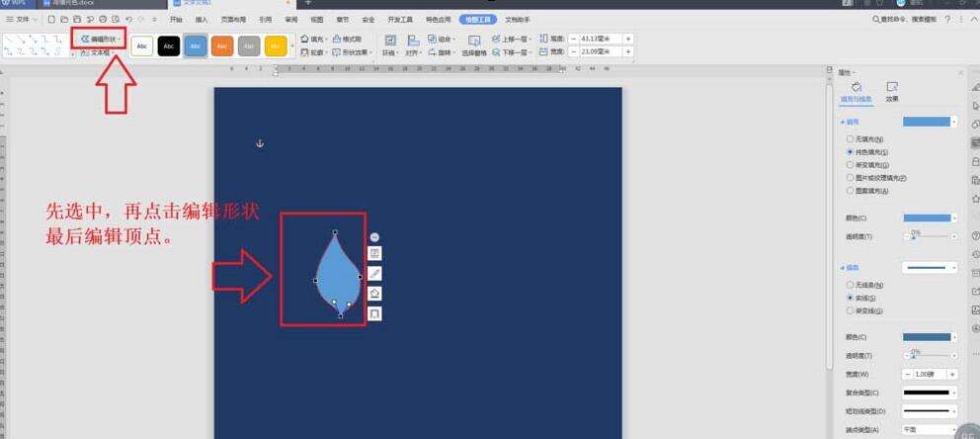980x439 pixels.
Task: Click the height value field 43.13
Action: 600,39
